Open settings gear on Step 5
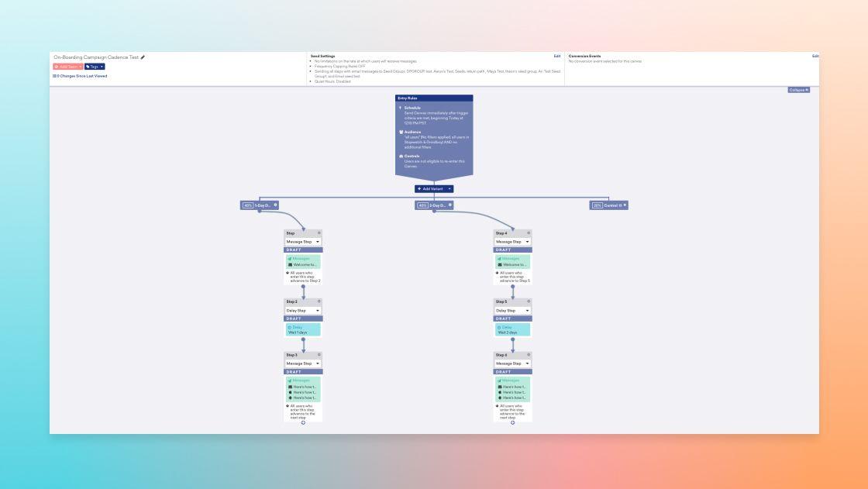The width and height of the screenshot is (868, 489). point(529,301)
